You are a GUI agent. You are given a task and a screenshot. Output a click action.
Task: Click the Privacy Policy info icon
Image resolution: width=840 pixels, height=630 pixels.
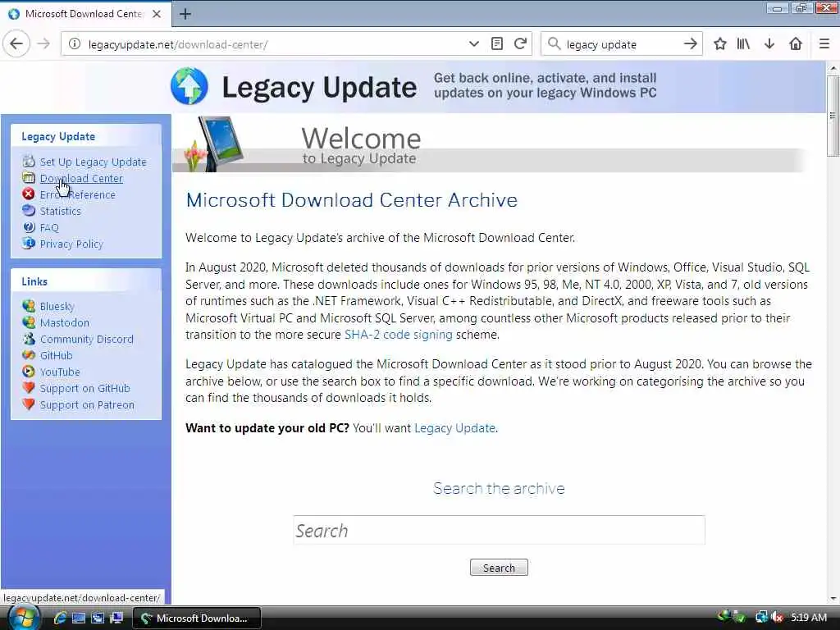29,243
